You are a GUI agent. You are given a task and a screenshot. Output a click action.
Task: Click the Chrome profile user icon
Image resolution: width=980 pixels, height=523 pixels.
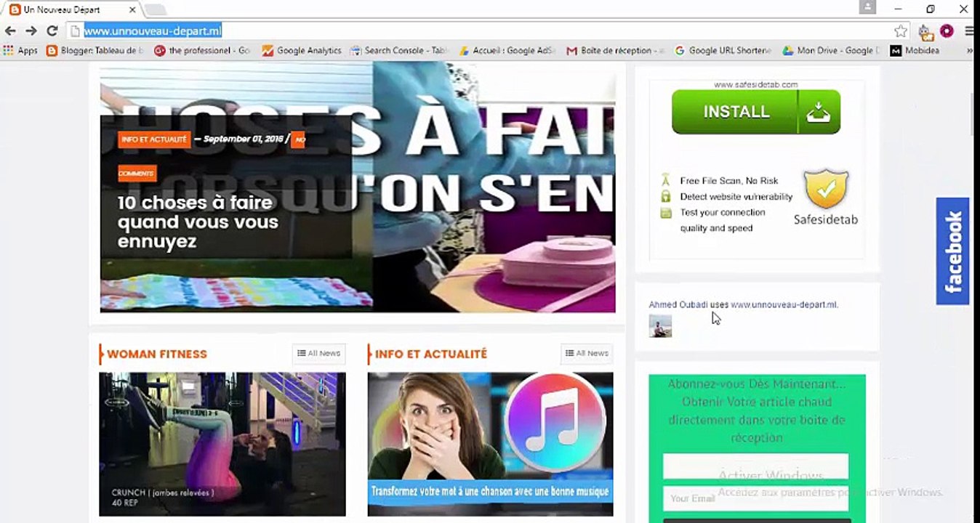(x=867, y=8)
